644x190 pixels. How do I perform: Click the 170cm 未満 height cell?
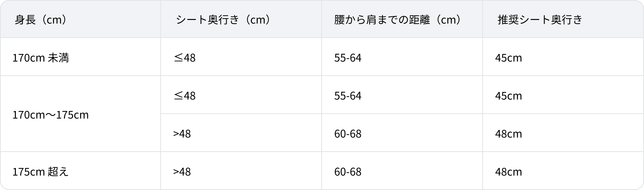41,58
